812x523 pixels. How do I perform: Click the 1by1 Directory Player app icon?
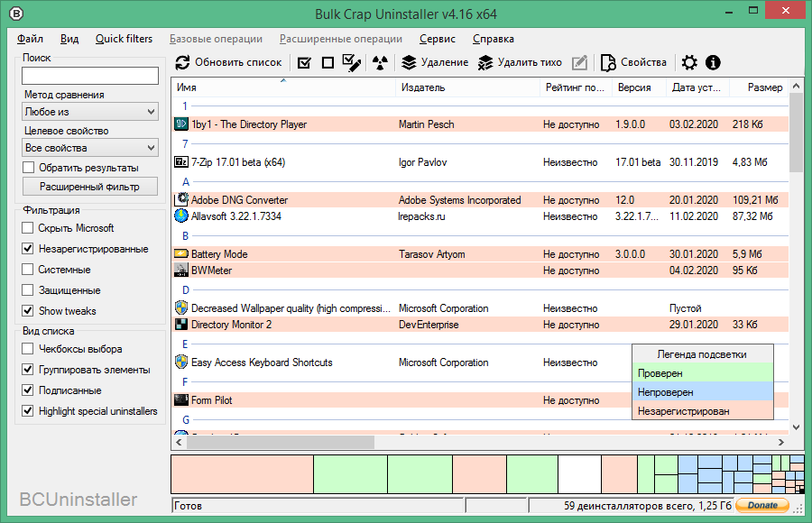pos(181,124)
